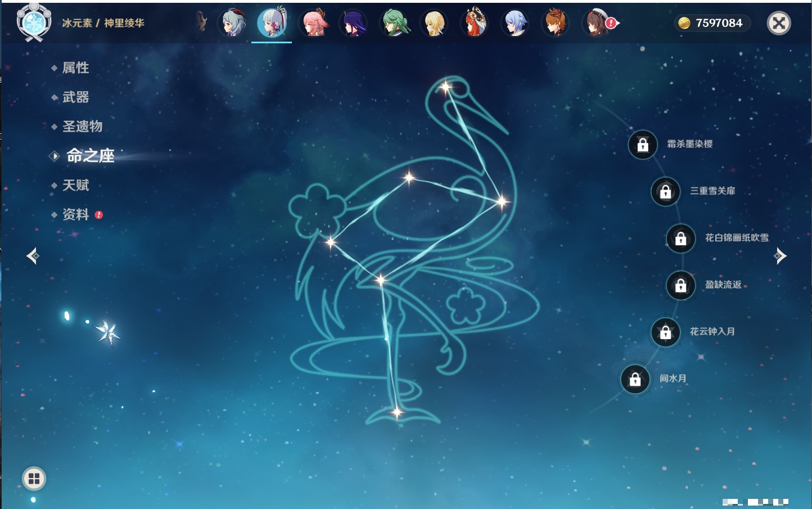Image resolution: width=812 pixels, height=509 pixels.
Task: Go to previous character with left arrow
Action: pyautogui.click(x=33, y=256)
